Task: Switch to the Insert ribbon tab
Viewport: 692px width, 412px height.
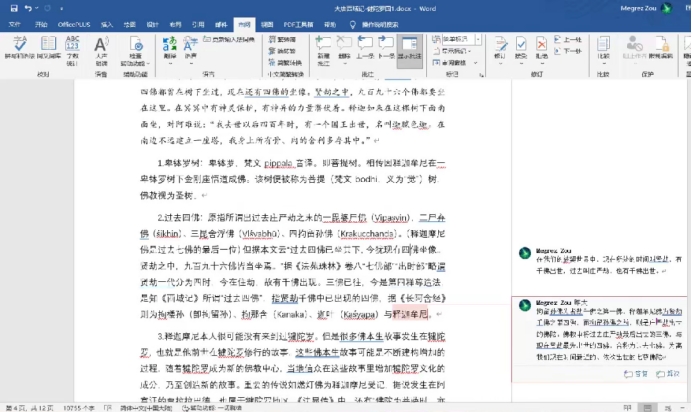Action: (105, 21)
